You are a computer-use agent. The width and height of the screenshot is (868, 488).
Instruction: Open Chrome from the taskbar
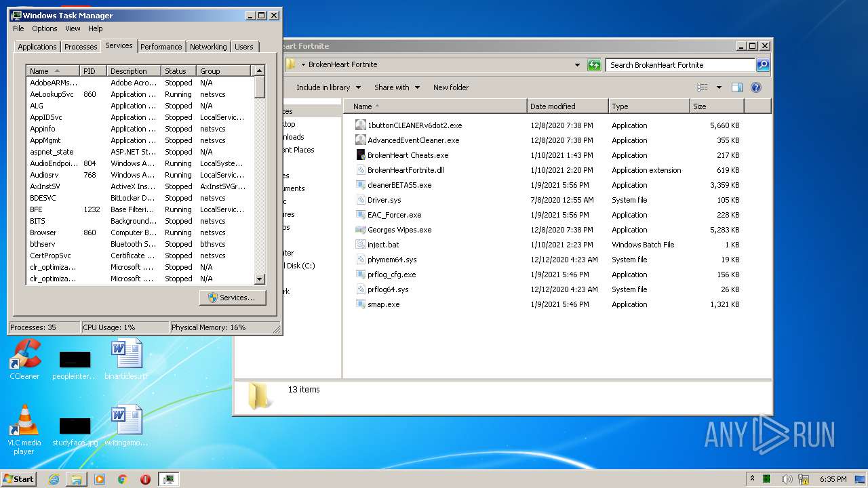tap(123, 479)
